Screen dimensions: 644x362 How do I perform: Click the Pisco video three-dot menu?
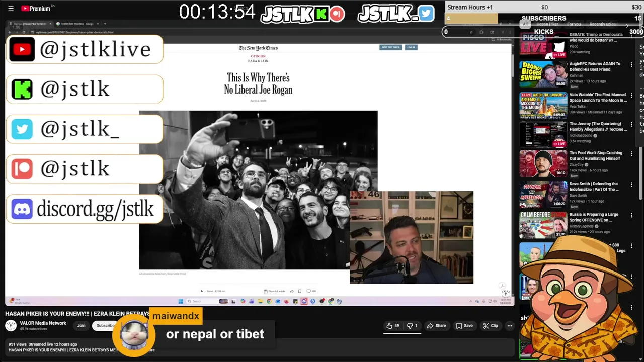tap(632, 36)
